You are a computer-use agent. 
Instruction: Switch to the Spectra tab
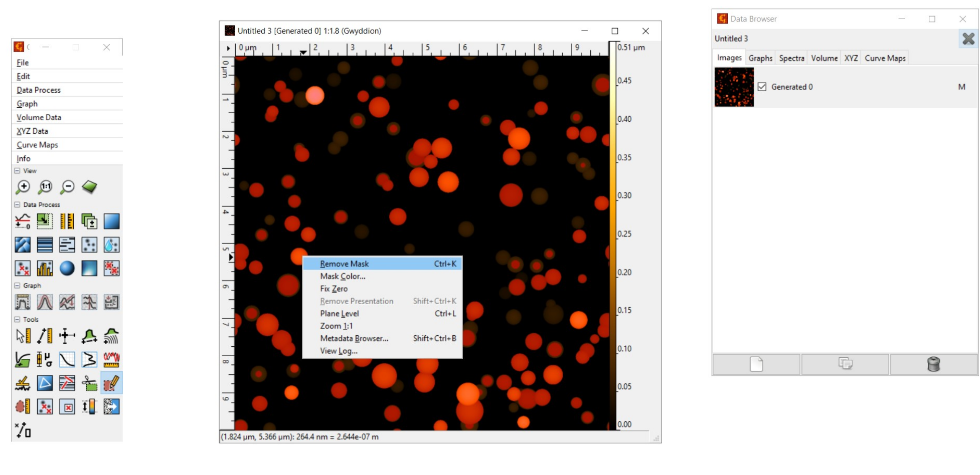point(791,58)
